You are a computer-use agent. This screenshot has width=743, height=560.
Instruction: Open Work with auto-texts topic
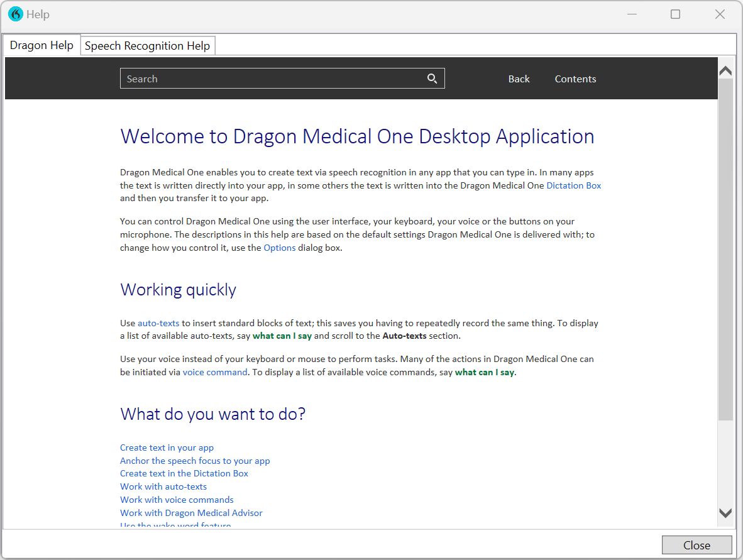pos(163,486)
